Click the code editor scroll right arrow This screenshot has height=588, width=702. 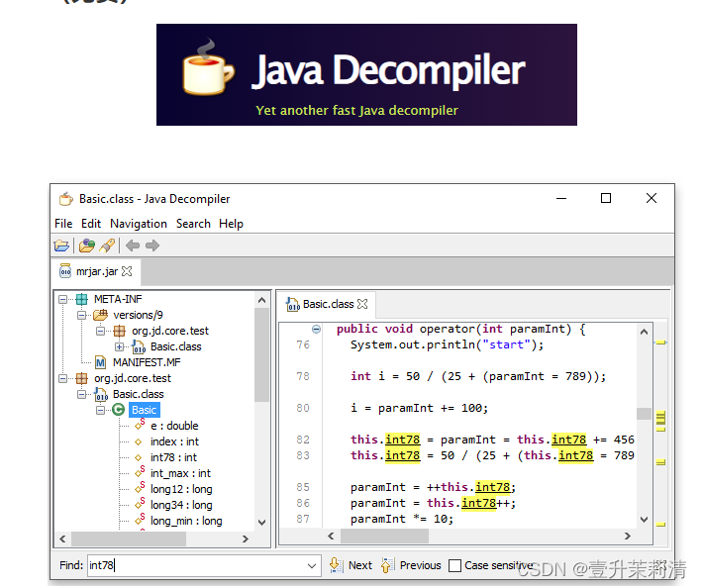pyautogui.click(x=628, y=536)
